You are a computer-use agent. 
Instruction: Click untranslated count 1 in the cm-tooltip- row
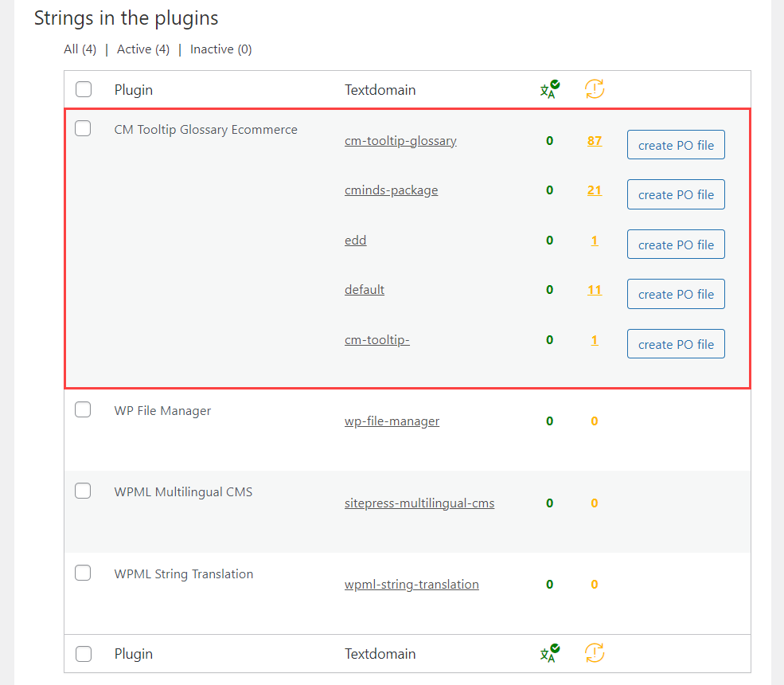tap(595, 340)
